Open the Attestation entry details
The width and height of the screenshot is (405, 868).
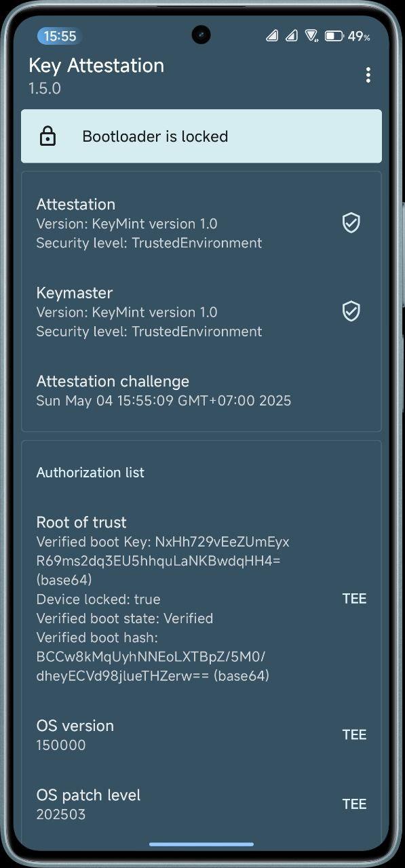coord(201,223)
